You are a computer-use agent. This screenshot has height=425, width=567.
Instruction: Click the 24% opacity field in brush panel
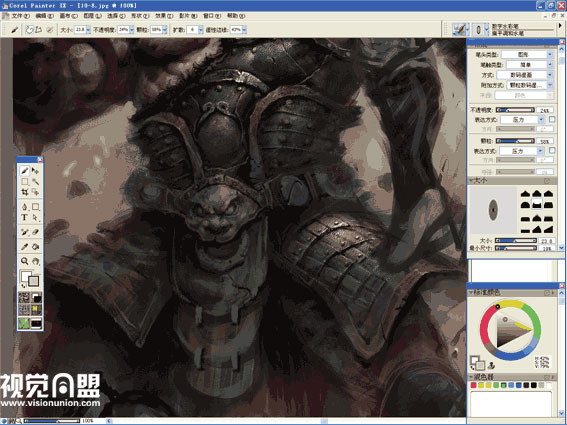tap(545, 110)
